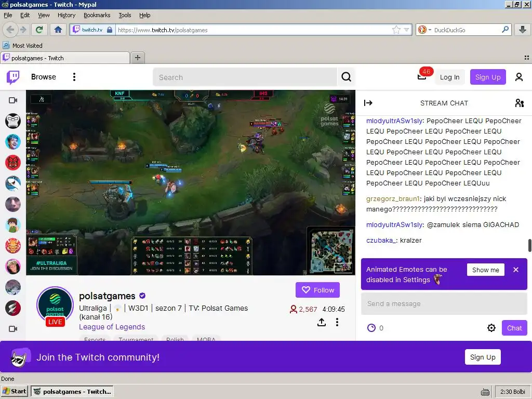Open the URL history dropdown arrow
532x399 pixels.
(x=406, y=30)
